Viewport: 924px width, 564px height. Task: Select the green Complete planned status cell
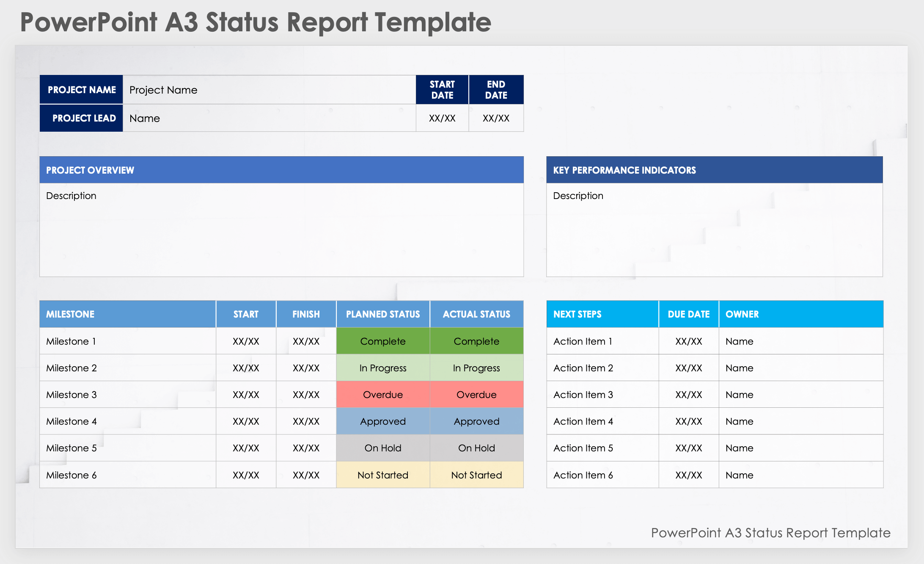tap(382, 341)
